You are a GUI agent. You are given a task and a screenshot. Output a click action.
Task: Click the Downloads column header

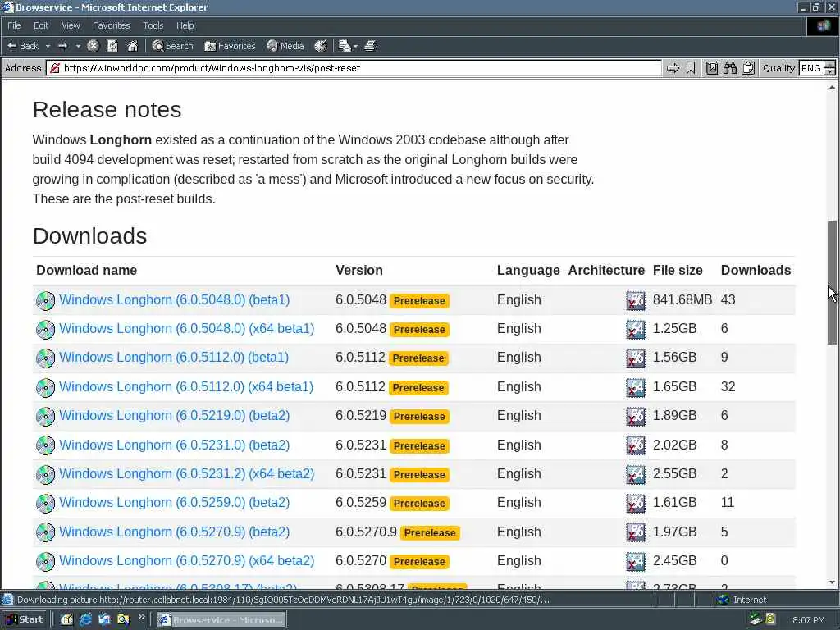pyautogui.click(x=756, y=270)
